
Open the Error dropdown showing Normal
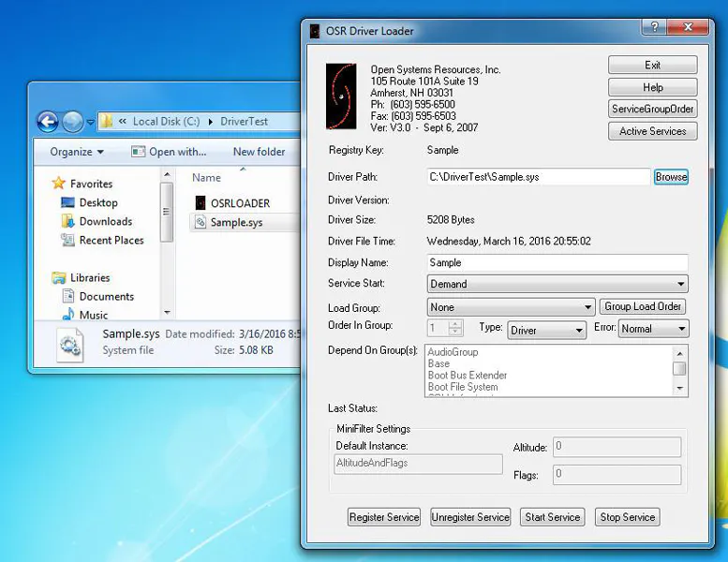point(653,329)
